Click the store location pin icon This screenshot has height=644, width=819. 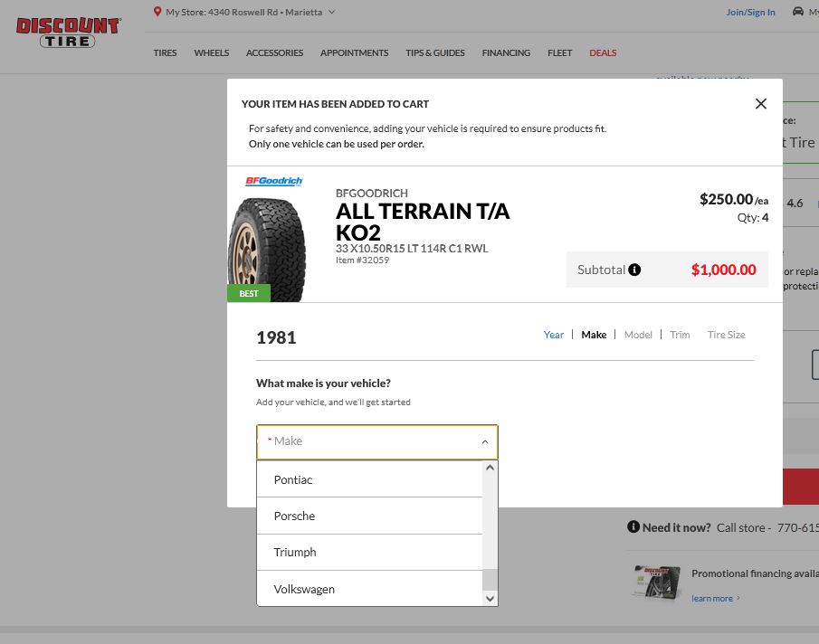[x=157, y=12]
